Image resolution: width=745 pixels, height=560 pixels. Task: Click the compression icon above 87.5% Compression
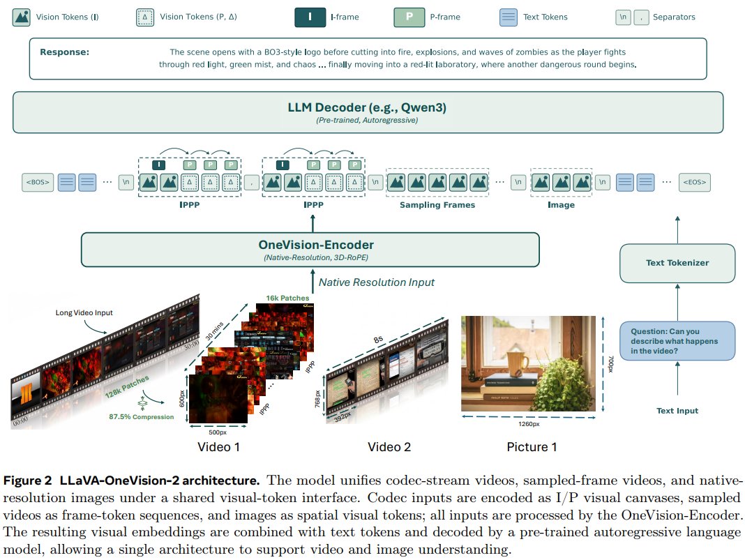(142, 404)
